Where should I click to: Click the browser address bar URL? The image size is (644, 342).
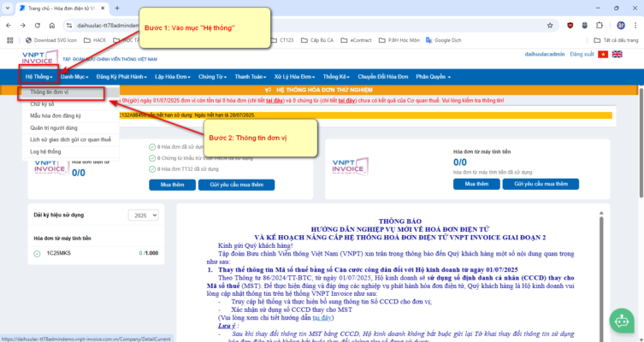click(108, 26)
